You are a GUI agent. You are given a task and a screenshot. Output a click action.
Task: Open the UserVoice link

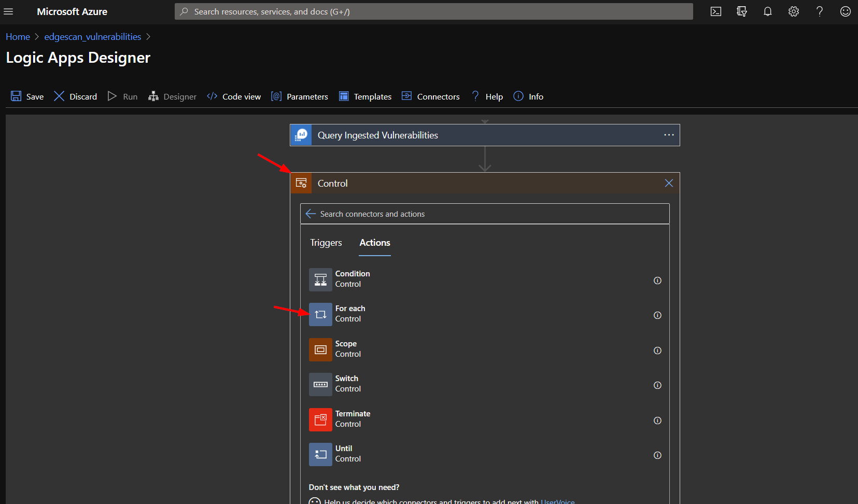(558, 501)
